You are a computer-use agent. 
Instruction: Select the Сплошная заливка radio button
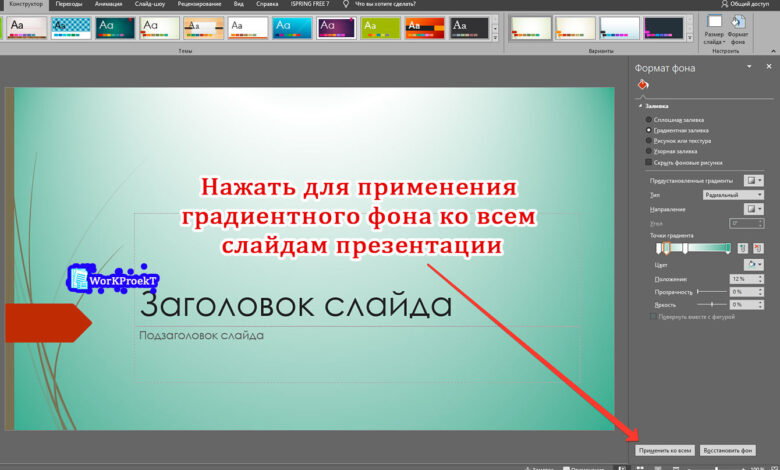[649, 120]
